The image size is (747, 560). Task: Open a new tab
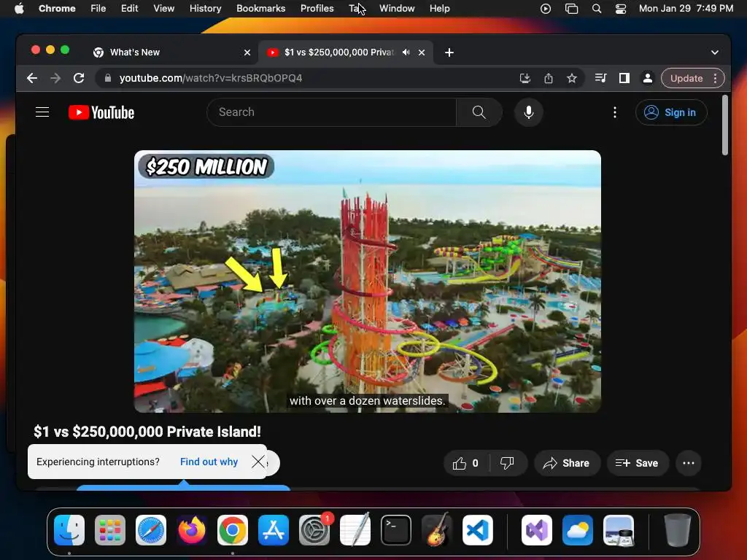pyautogui.click(x=449, y=52)
